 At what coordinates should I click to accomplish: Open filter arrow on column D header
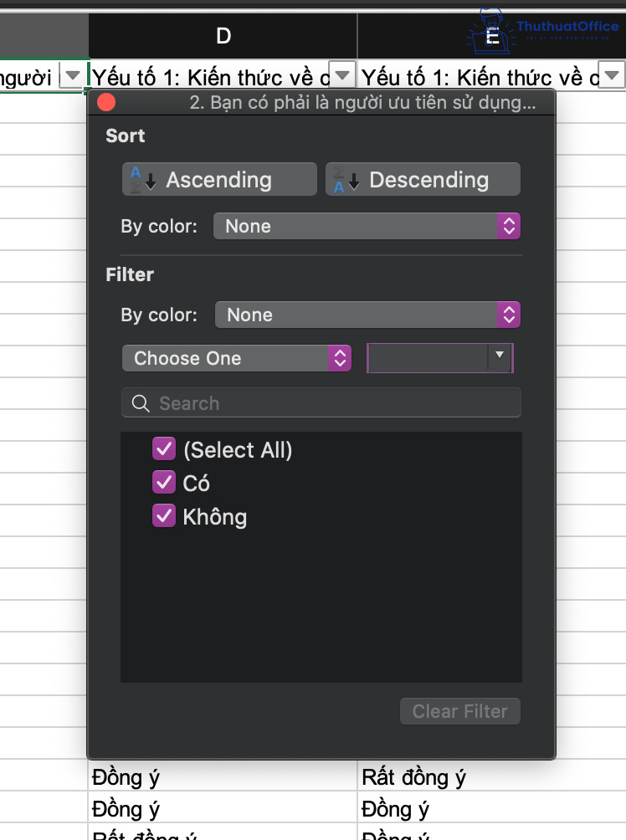point(342,77)
